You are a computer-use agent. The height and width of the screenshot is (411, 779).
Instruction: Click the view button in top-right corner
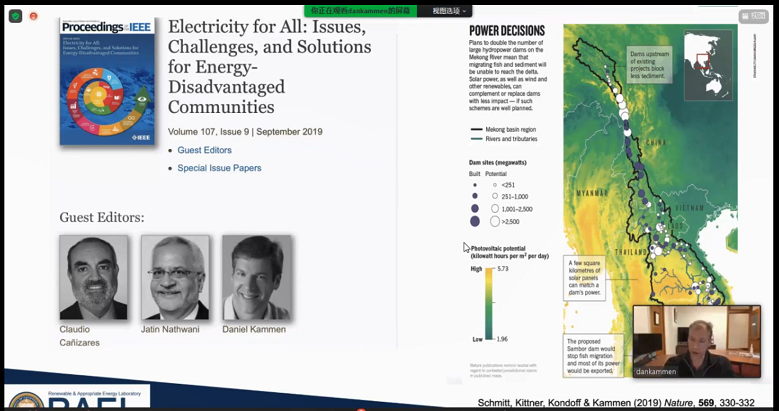[x=752, y=16]
